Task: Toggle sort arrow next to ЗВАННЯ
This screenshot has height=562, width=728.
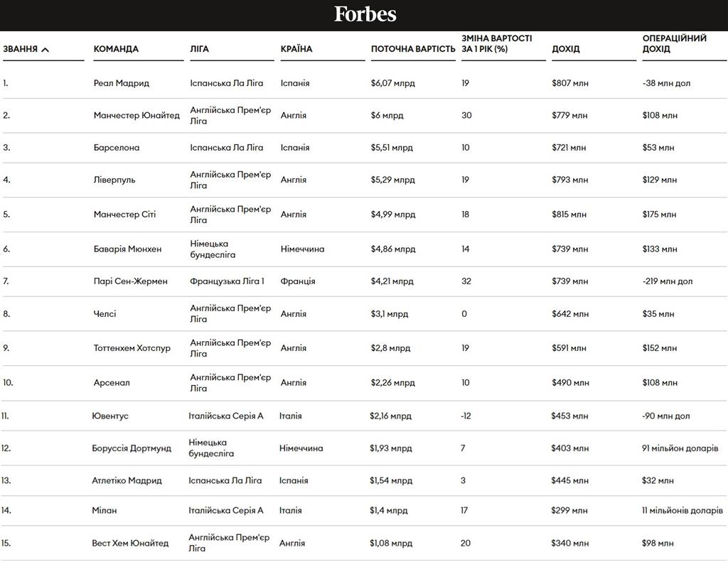Action: point(45,50)
